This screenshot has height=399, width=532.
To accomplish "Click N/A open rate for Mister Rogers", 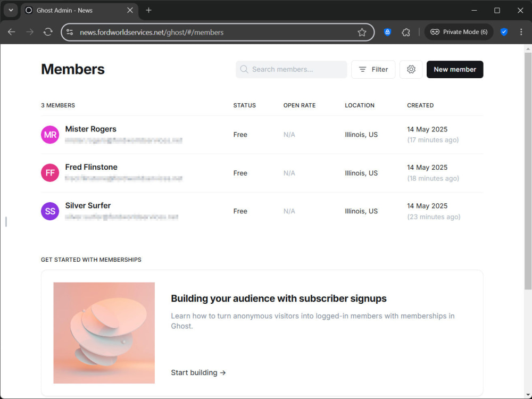I will (x=289, y=135).
